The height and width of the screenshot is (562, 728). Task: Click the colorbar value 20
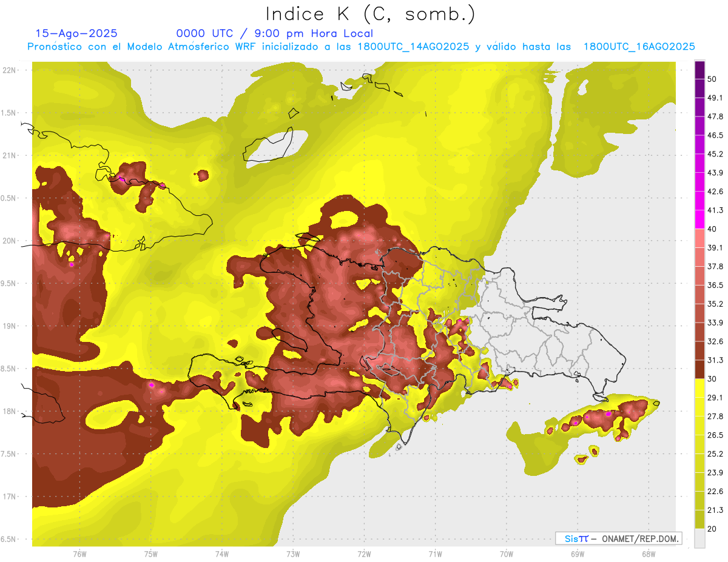pos(713,528)
